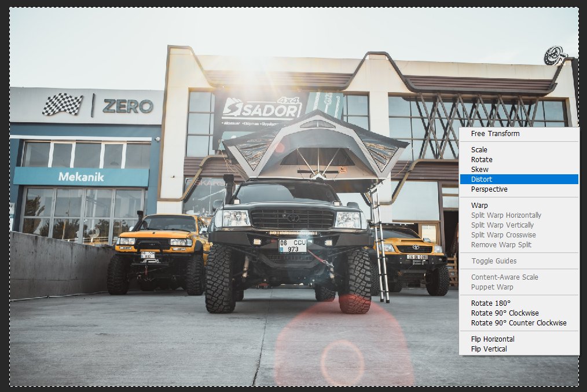Select the Warp menu entry

tap(519, 205)
